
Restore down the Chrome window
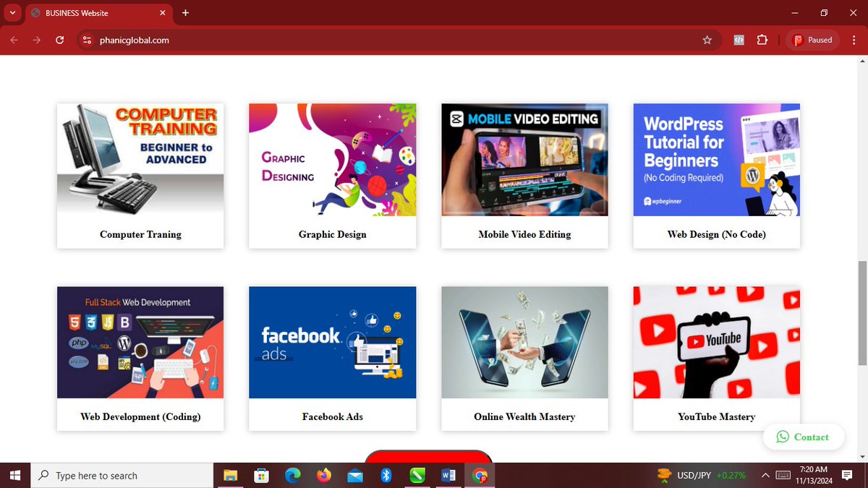(x=824, y=13)
